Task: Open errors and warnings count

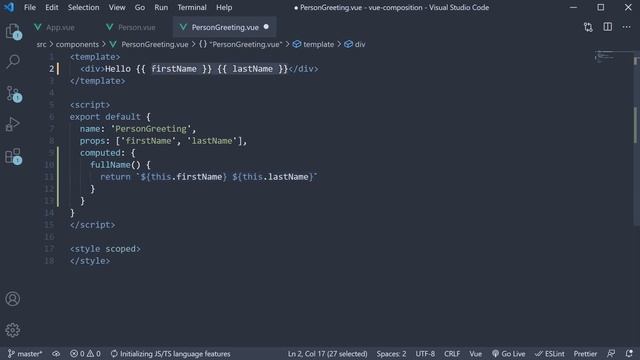Action: [85, 354]
